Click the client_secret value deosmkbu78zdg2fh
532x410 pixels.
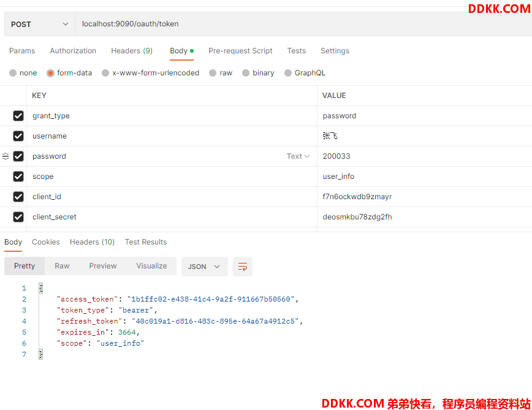click(x=357, y=217)
